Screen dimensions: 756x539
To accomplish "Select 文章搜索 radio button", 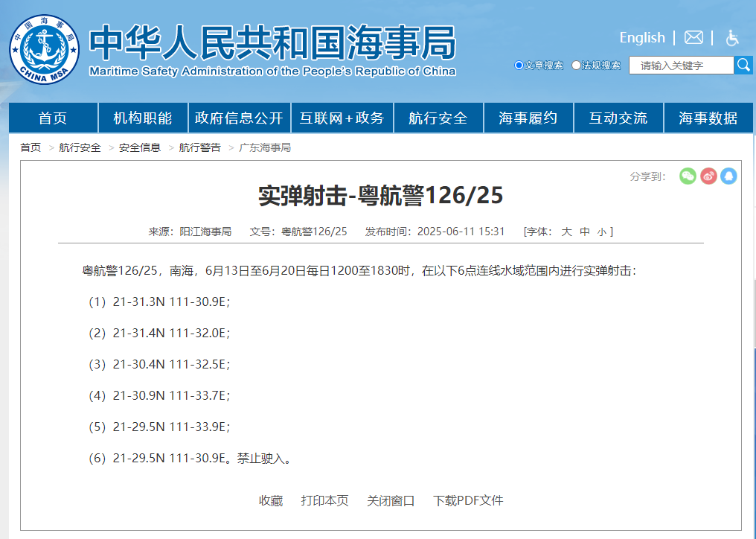I will [x=519, y=66].
